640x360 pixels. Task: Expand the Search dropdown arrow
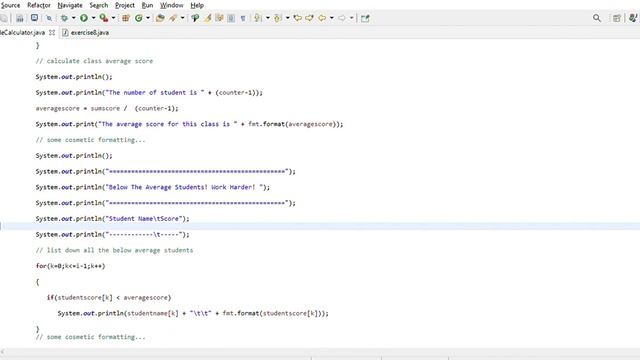coord(182,18)
